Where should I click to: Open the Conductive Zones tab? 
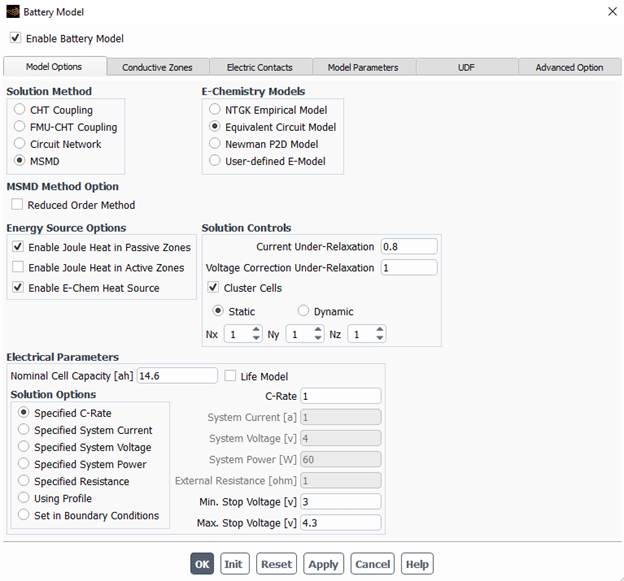pyautogui.click(x=158, y=67)
